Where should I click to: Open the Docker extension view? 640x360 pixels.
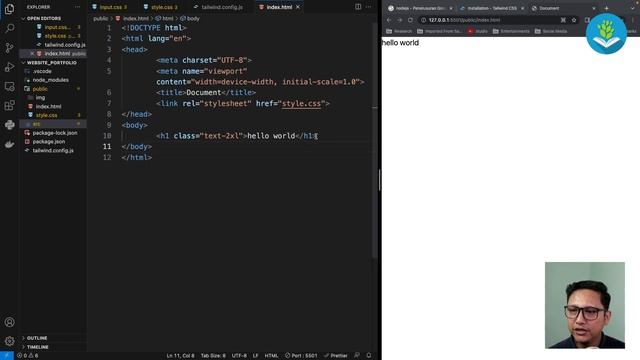pos(9,144)
